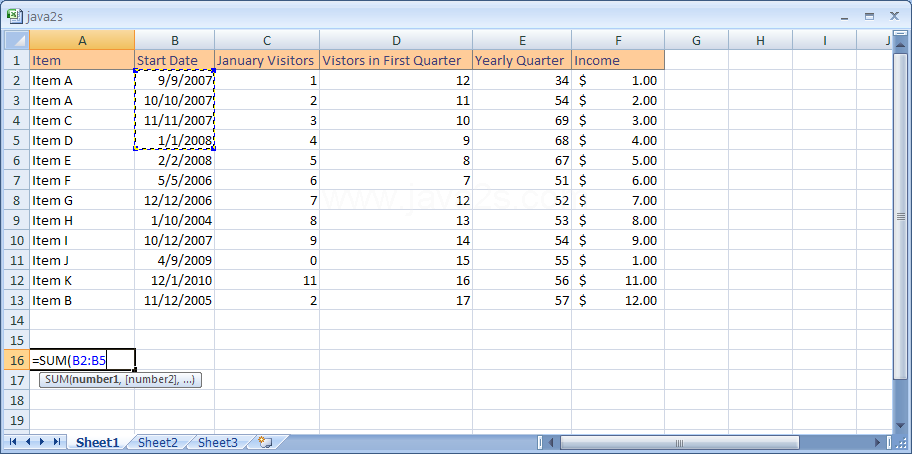
Task: Click the 'Item C' cell
Action: point(82,120)
